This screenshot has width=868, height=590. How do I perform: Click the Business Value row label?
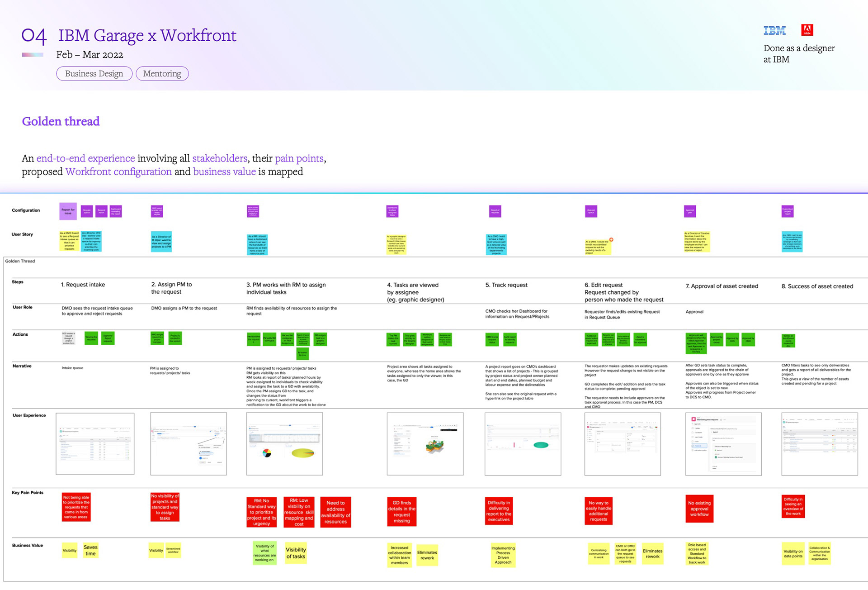28,546
